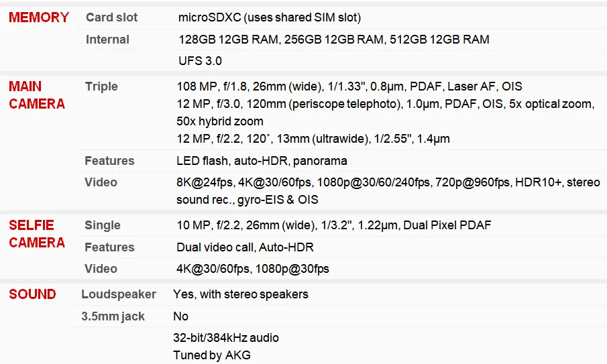607x364 pixels.
Task: Click the main camera Video label
Action: point(101,182)
